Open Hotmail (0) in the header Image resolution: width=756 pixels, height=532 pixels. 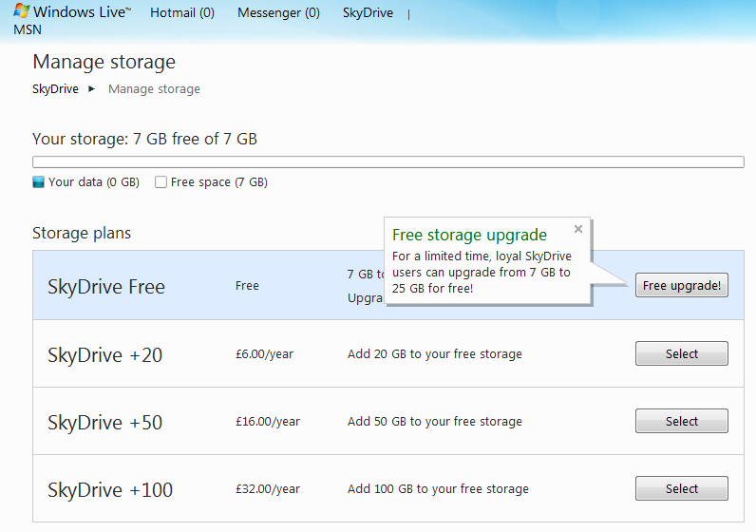click(182, 12)
